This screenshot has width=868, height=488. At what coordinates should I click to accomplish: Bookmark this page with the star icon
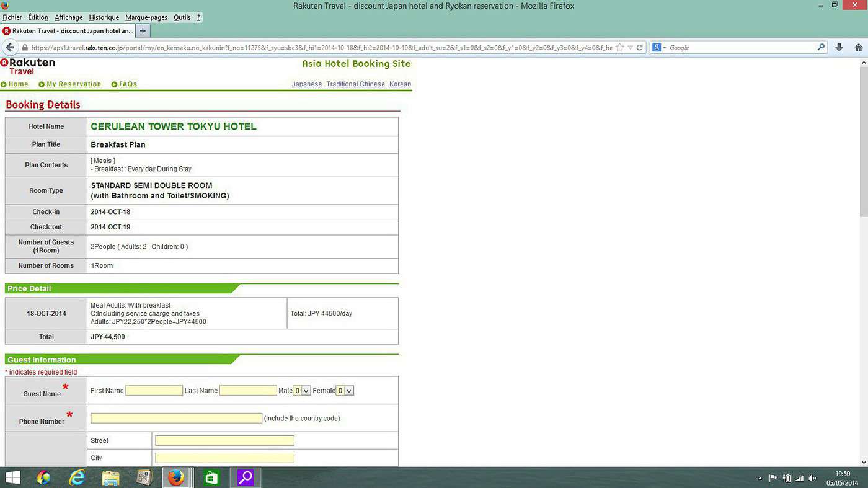(x=619, y=48)
